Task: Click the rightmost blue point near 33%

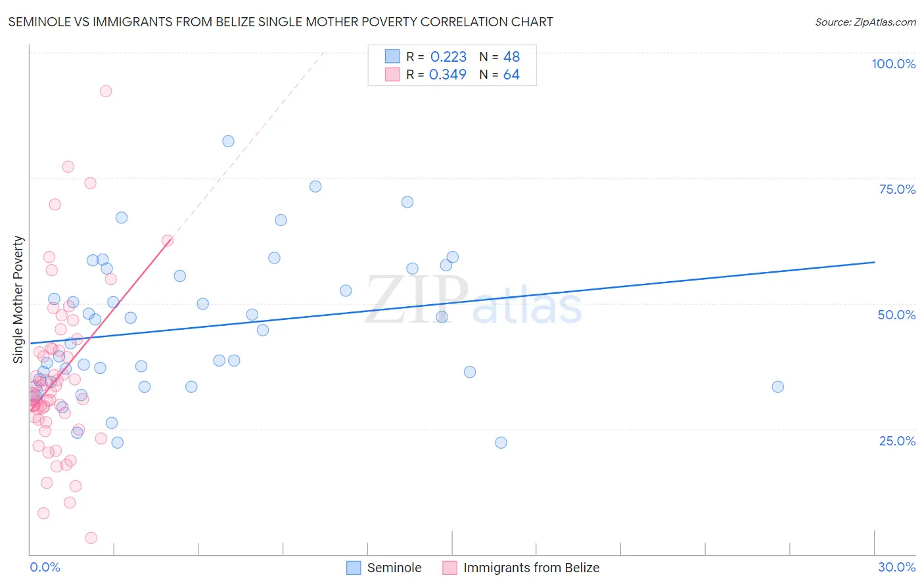Action: 777,387
